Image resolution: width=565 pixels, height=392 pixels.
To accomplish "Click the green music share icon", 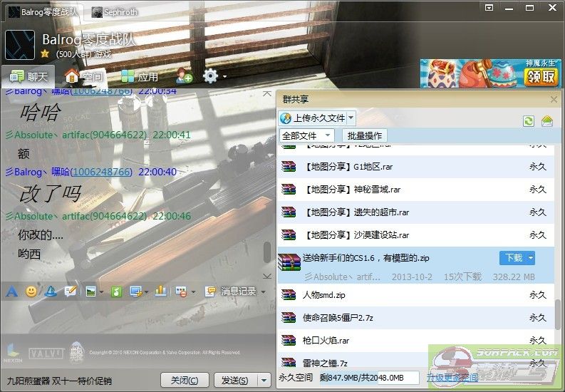I will pyautogui.click(x=116, y=292).
